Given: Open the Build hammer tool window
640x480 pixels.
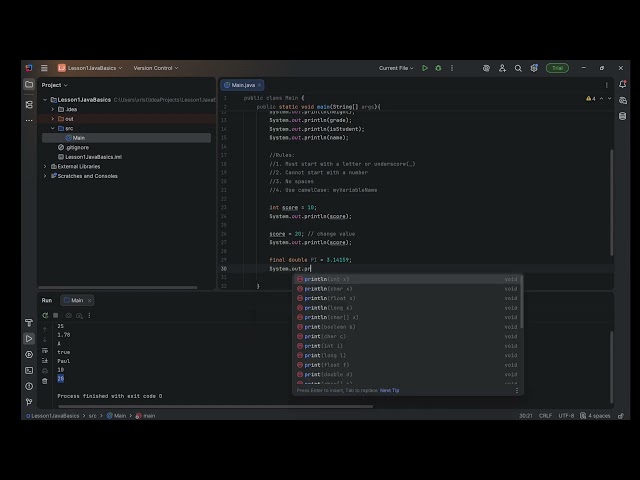Looking at the screenshot, I should point(29,323).
